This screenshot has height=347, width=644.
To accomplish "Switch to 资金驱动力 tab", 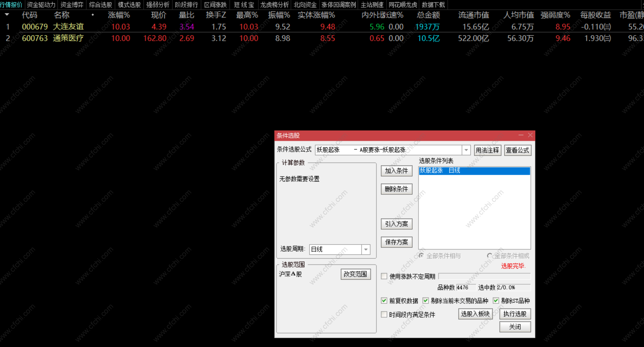I will pyautogui.click(x=41, y=5).
